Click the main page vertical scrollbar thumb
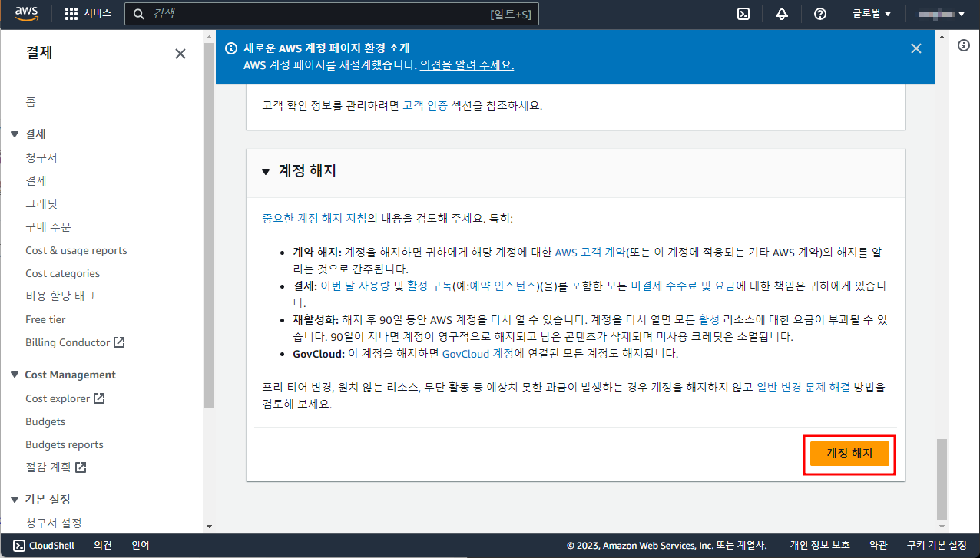Viewport: 980px width, 558px height. click(942, 480)
